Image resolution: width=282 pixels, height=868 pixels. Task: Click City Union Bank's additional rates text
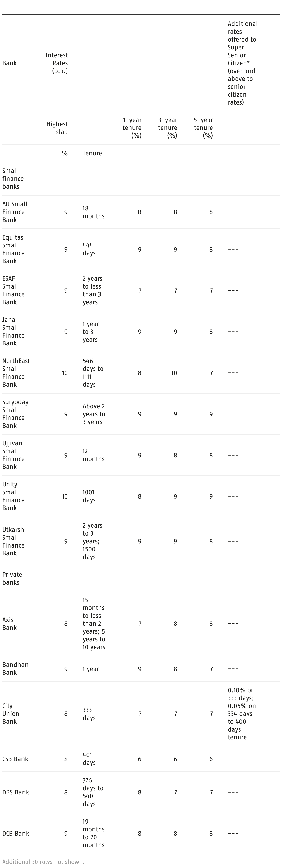242,714
